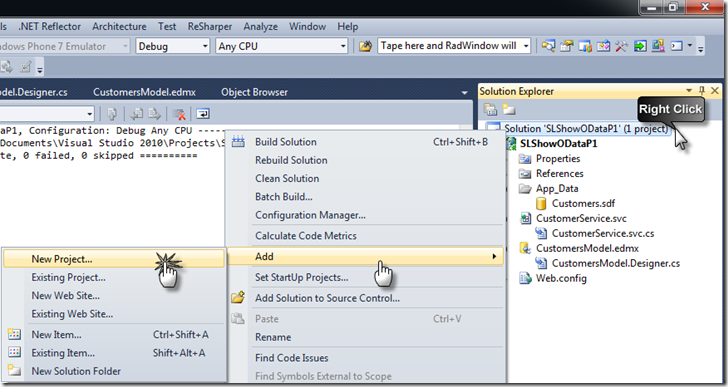Clear all Output window text

(x=179, y=114)
